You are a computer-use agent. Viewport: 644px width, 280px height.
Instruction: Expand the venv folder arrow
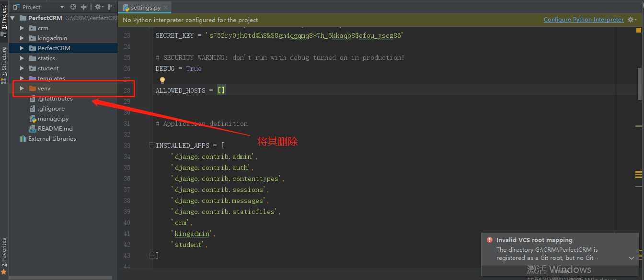pyautogui.click(x=22, y=89)
